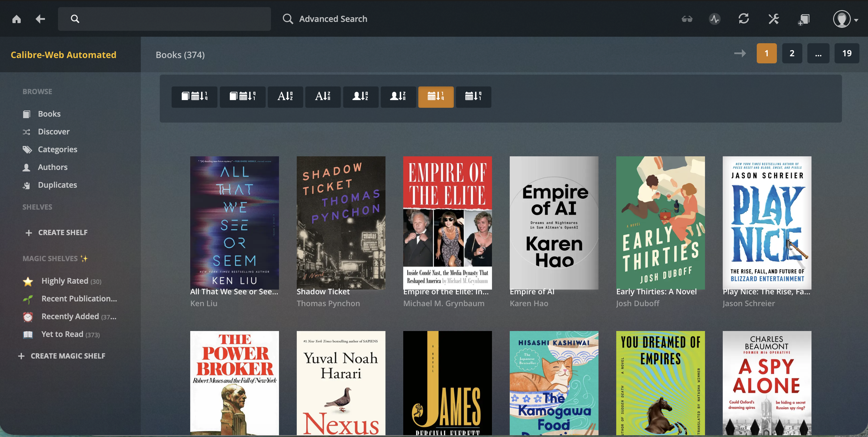Sort titles in reverse Z to A
Image resolution: width=868 pixels, height=437 pixels.
[x=323, y=97]
